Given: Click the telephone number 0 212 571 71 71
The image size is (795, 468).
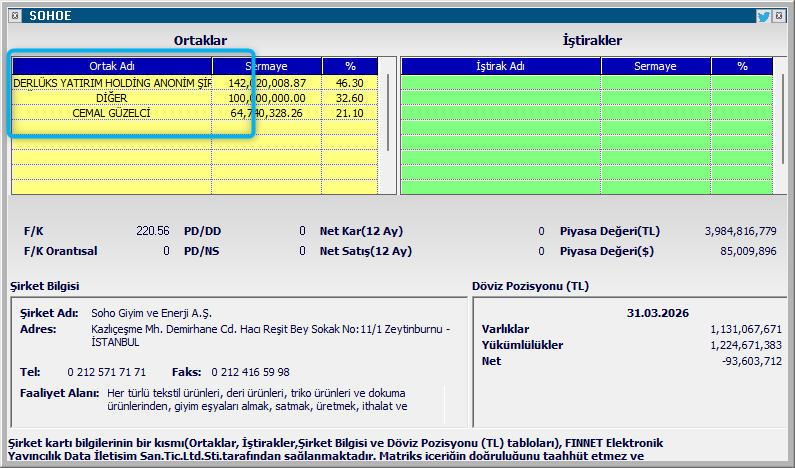Looking at the screenshot, I should point(106,372).
